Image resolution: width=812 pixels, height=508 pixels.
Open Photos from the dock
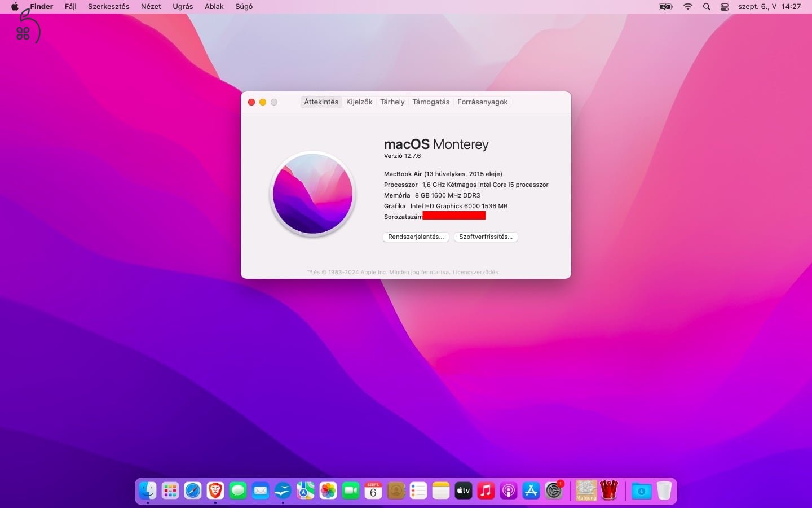tap(328, 491)
